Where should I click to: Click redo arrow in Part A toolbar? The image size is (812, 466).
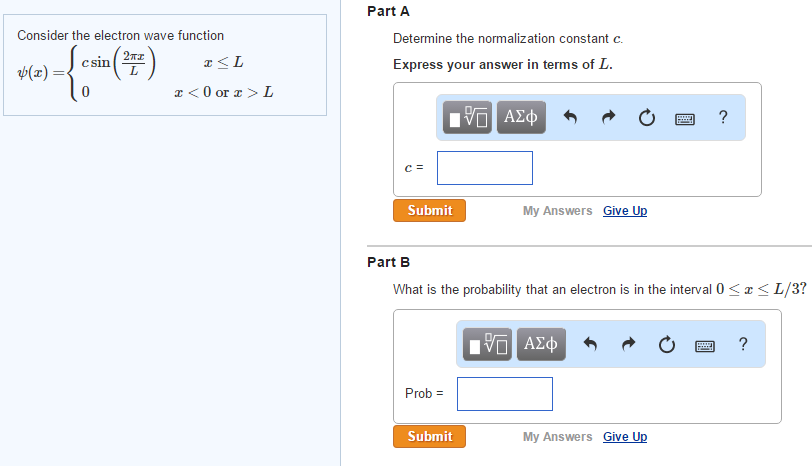pos(609,119)
